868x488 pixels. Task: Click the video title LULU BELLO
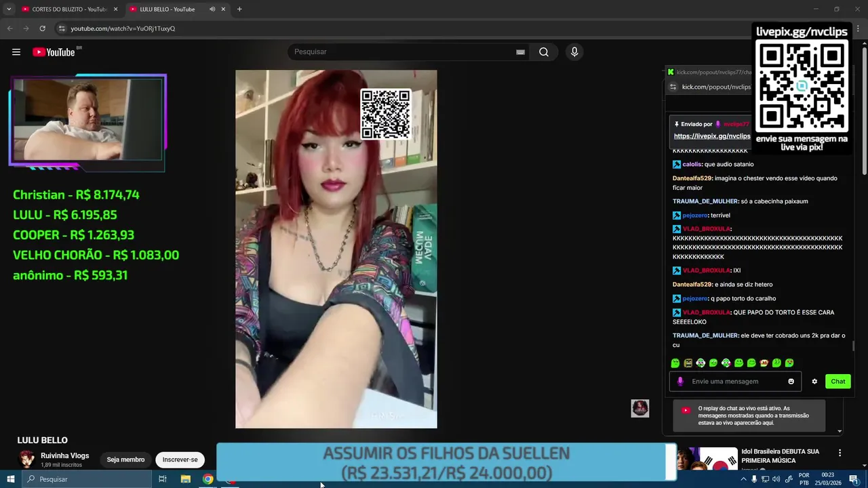[42, 440]
